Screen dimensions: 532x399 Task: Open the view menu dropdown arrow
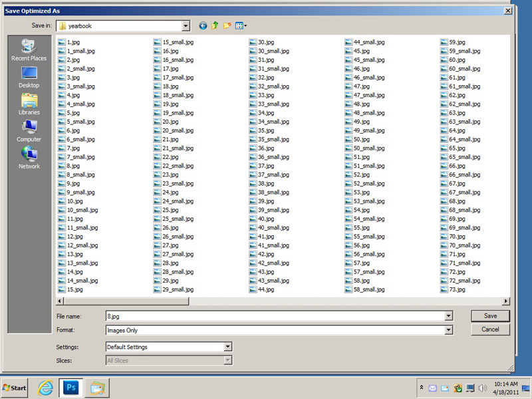tap(245, 26)
